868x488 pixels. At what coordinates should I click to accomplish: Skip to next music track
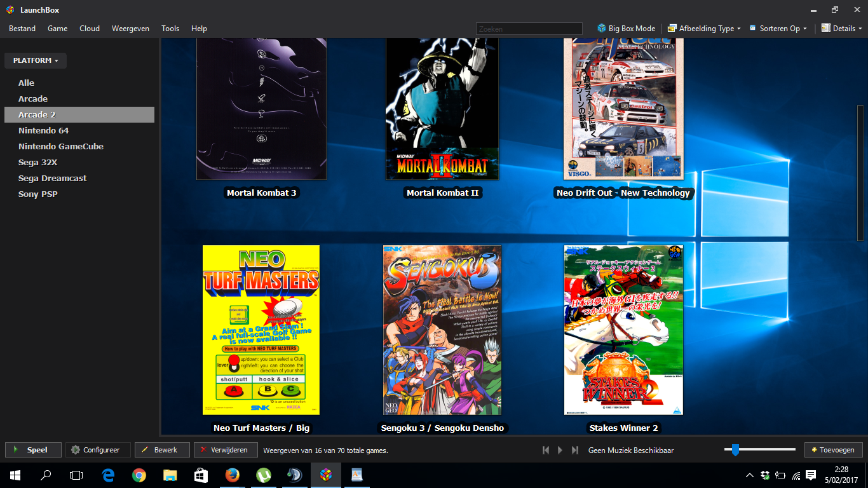[574, 450]
